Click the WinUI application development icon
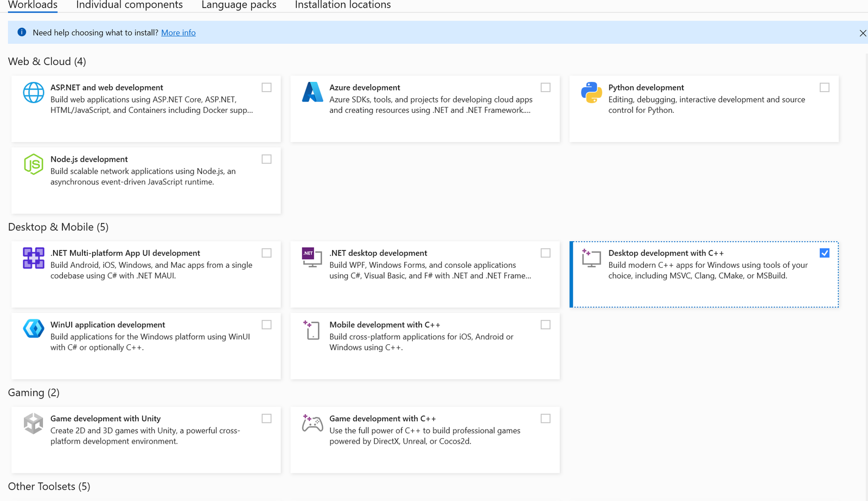Image resolution: width=868 pixels, height=501 pixels. [x=34, y=329]
